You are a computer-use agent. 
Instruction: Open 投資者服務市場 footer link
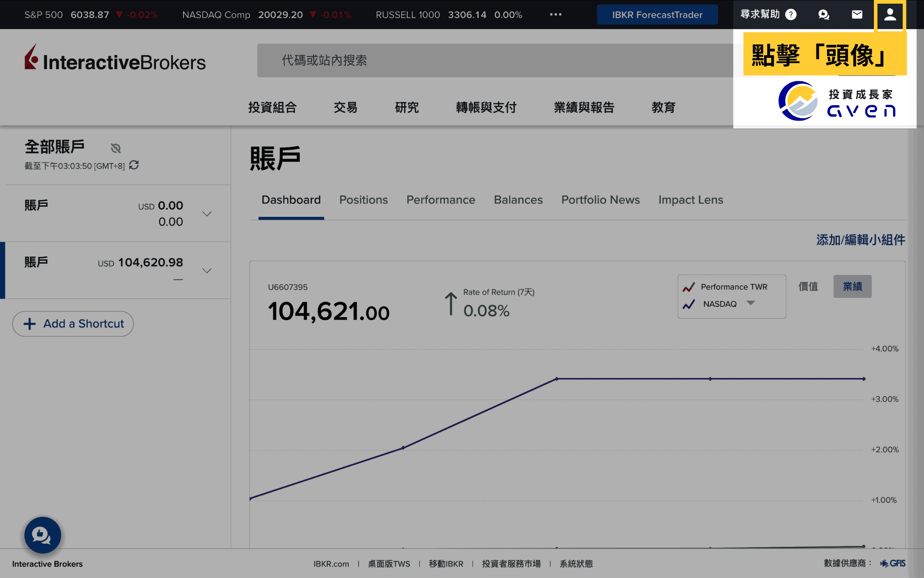pyautogui.click(x=511, y=564)
